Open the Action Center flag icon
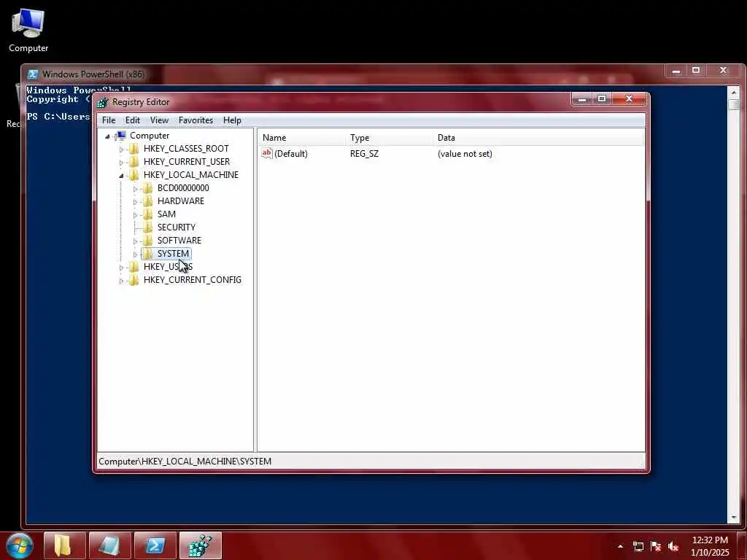747x560 pixels. tap(656, 546)
